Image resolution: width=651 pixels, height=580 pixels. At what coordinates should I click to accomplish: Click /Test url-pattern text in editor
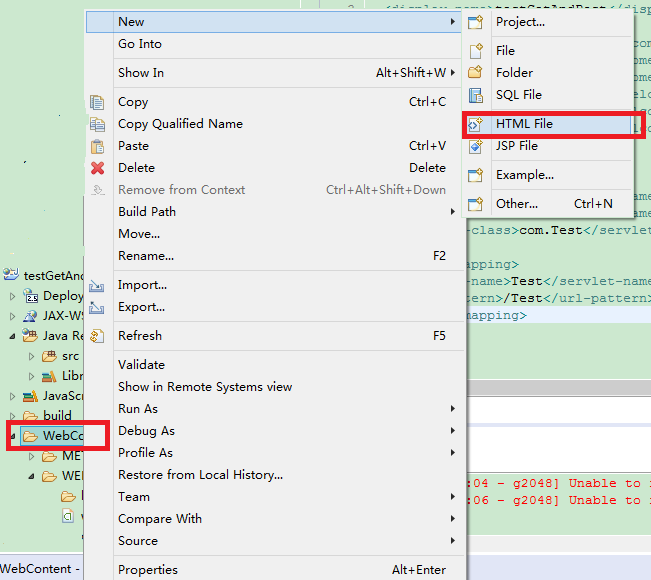pyautogui.click(x=522, y=299)
